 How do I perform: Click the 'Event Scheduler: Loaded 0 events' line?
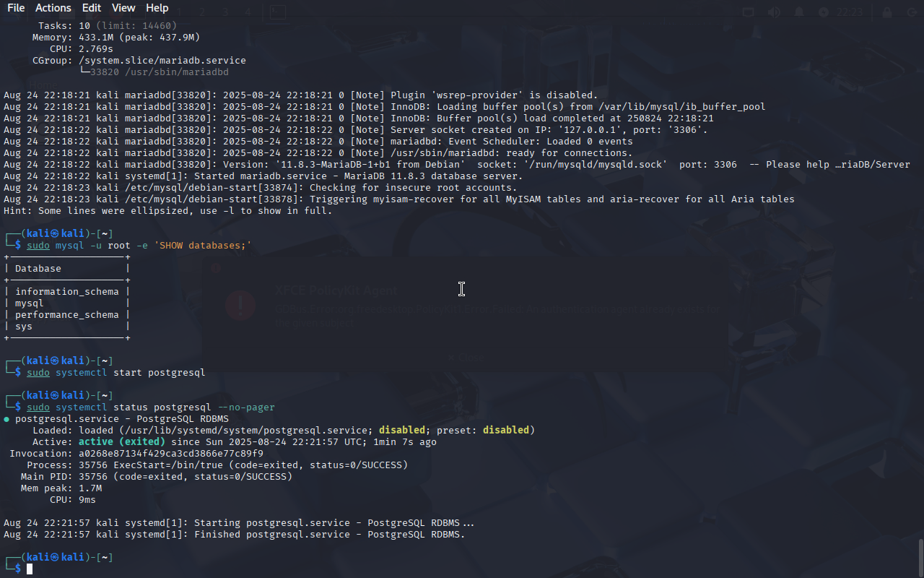tap(318, 142)
